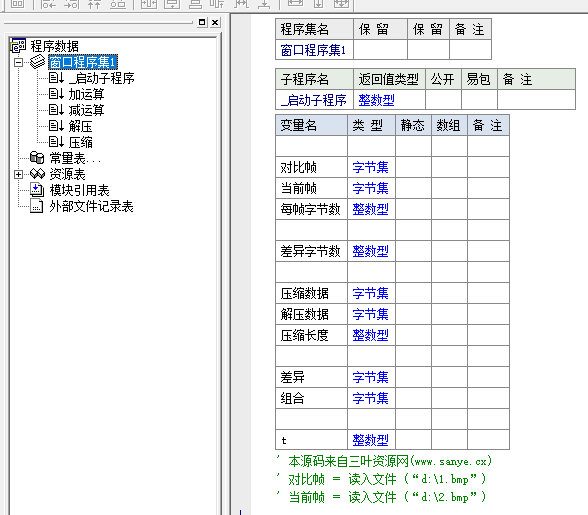Click the 窗口程序集1 cell in the table
Viewport: 588px width, 515px height.
click(314, 50)
